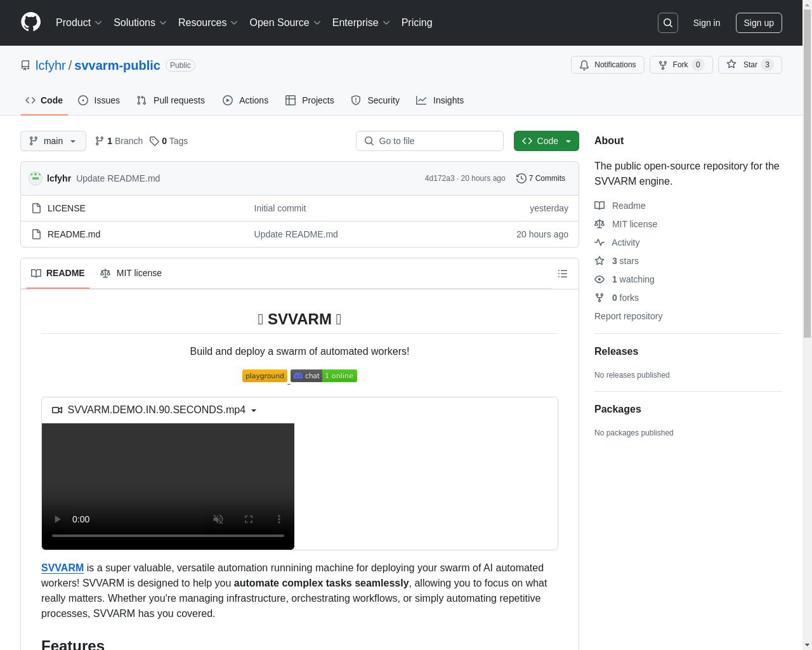This screenshot has height=650, width=812.
Task: Open the GitHub homepage via Octocat logo
Action: 30,22
